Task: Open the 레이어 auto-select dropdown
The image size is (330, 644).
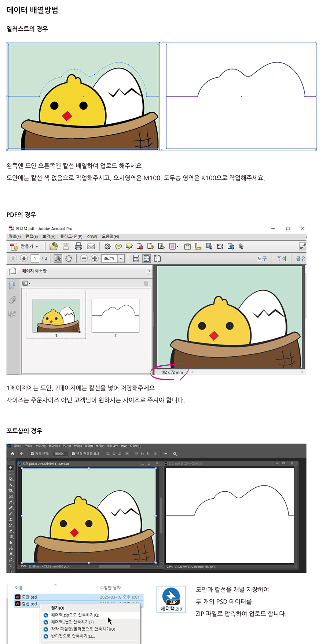Action: (x=61, y=454)
